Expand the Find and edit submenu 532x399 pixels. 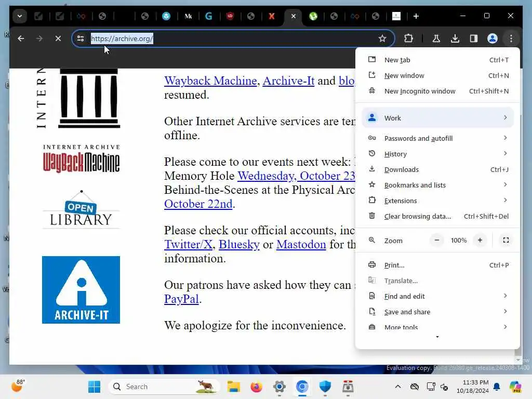click(x=437, y=296)
